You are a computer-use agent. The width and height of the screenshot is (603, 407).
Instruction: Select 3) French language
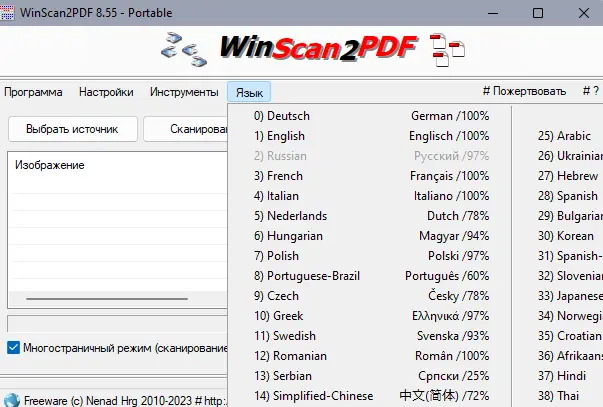pos(371,176)
